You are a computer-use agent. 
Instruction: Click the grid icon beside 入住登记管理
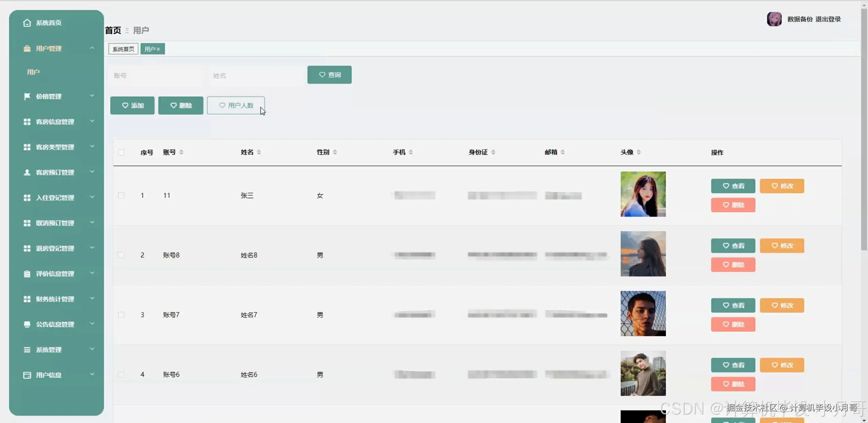(x=27, y=198)
